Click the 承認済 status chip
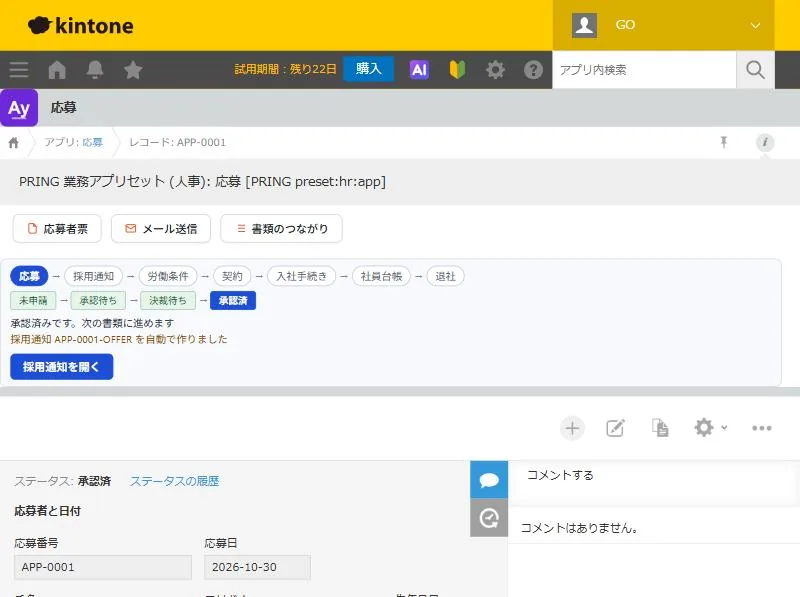 pyautogui.click(x=233, y=301)
